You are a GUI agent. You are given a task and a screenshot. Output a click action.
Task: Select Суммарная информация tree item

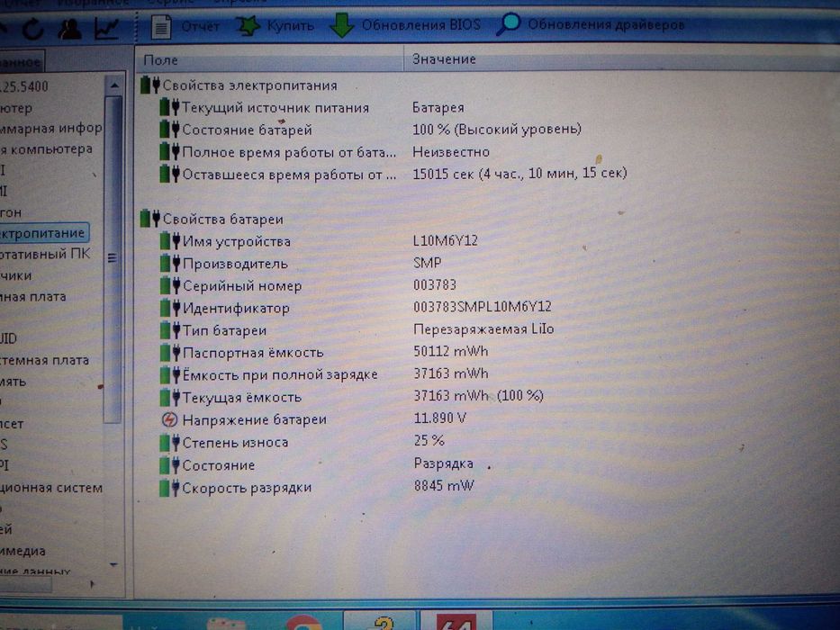coord(51,129)
